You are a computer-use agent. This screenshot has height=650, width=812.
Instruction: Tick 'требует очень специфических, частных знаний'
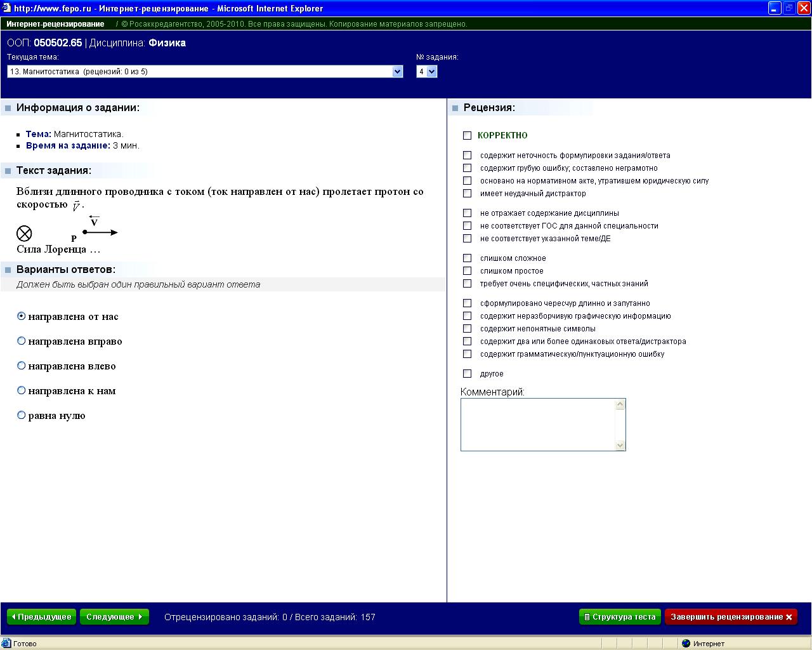[x=468, y=283]
